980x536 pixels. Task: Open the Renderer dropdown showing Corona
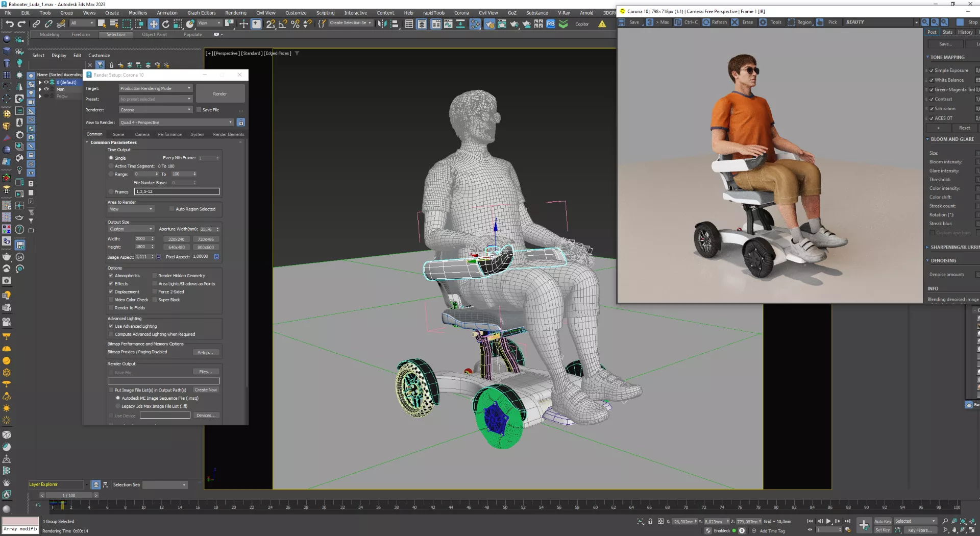156,110
